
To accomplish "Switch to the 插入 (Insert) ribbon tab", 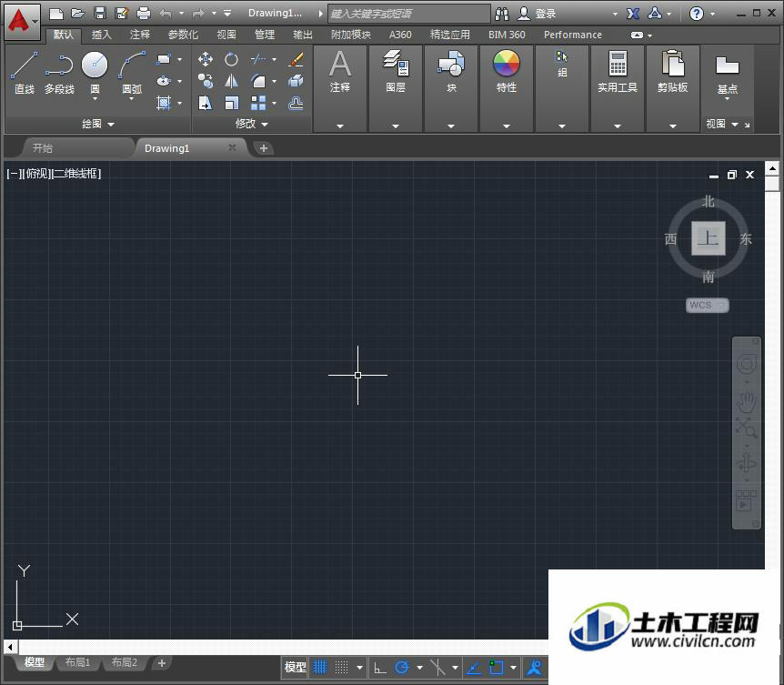I will (102, 35).
